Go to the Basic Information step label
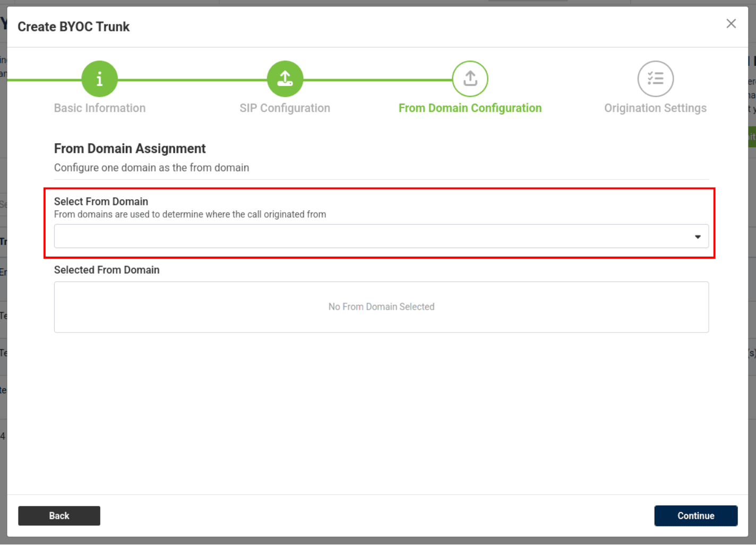 100,108
